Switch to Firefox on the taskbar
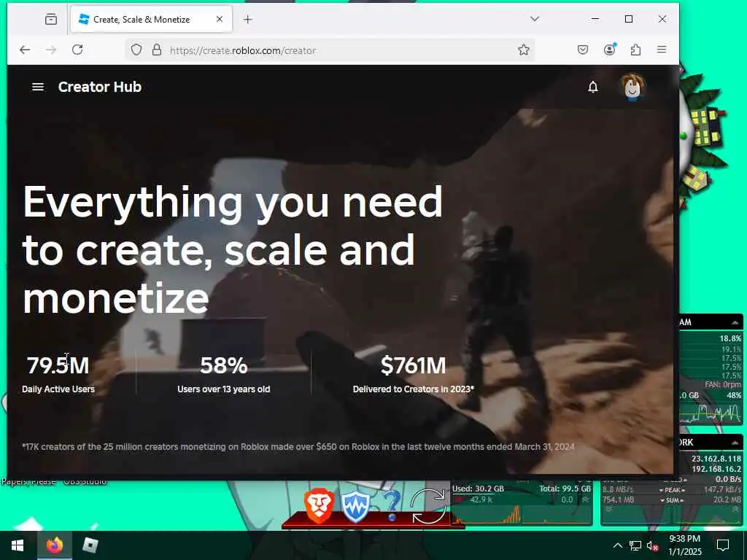The image size is (747, 560). (54, 545)
